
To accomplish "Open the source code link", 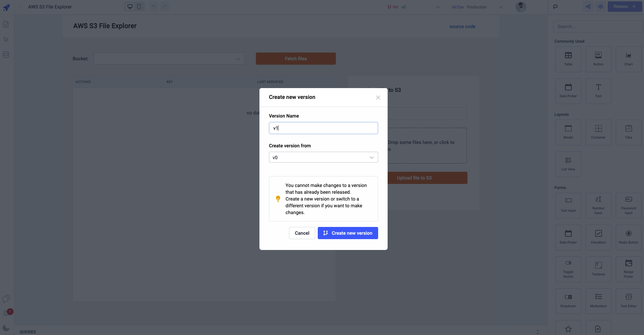I will (x=462, y=26).
